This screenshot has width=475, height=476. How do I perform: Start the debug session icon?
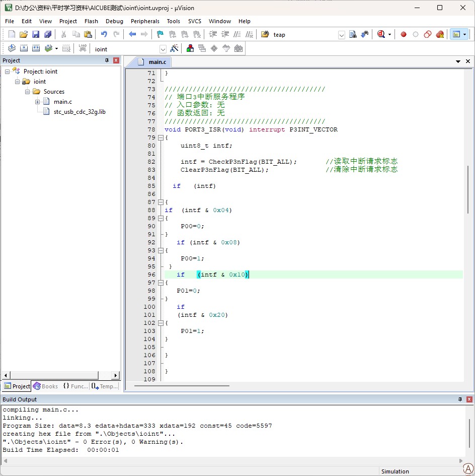pyautogui.click(x=381, y=34)
